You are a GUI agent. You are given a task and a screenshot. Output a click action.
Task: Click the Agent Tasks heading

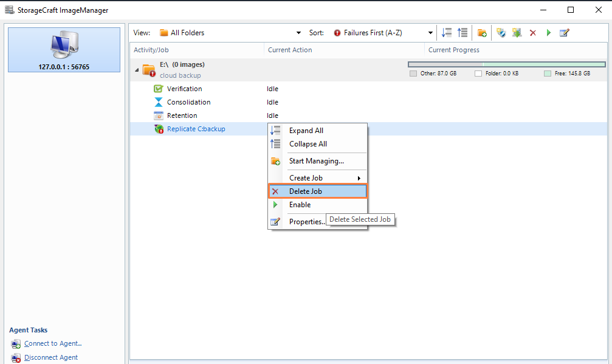tap(28, 330)
